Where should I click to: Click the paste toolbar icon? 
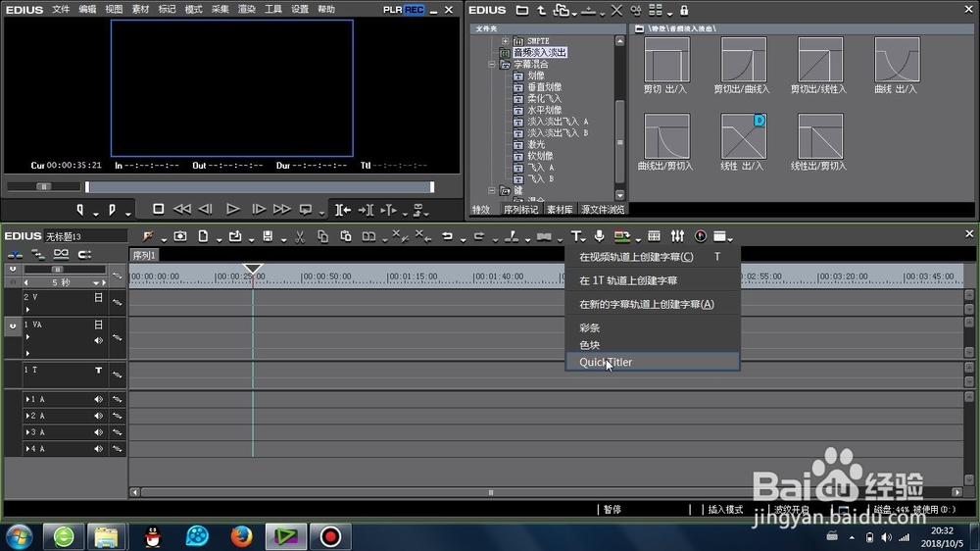point(346,235)
